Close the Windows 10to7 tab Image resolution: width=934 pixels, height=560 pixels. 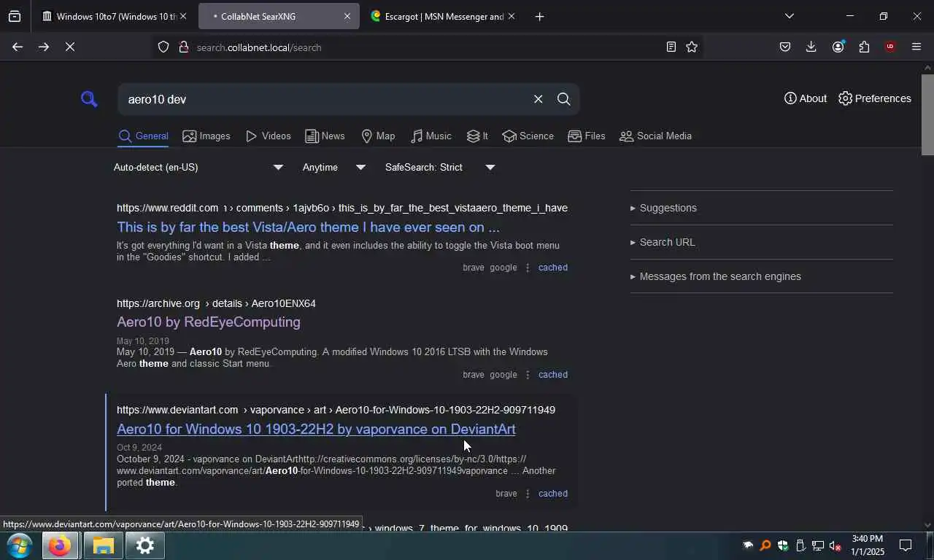pyautogui.click(x=183, y=16)
